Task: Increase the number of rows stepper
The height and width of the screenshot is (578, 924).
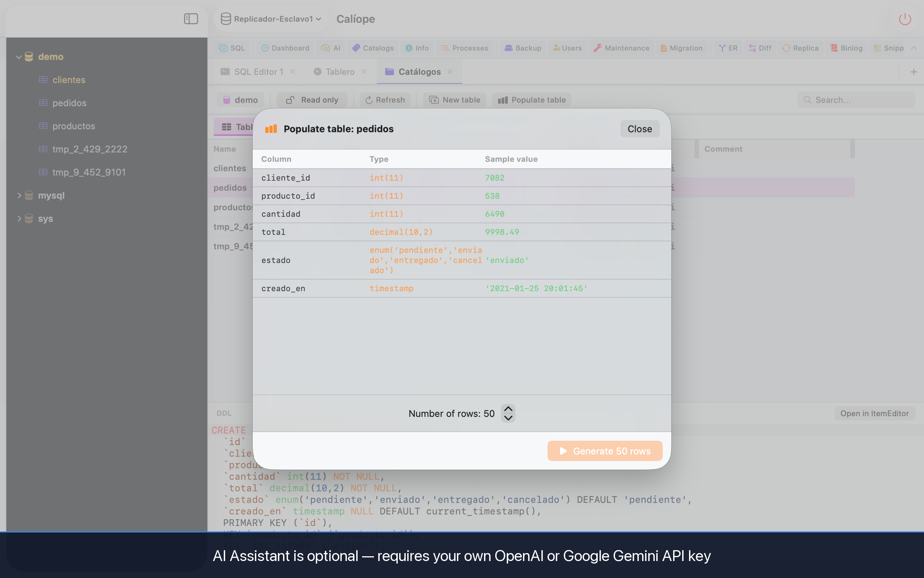Action: [x=508, y=409]
